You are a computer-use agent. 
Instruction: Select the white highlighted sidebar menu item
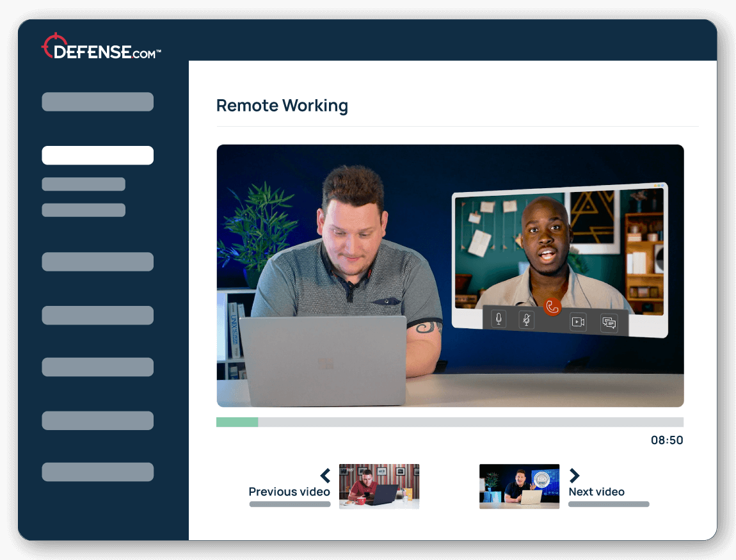[98, 156]
